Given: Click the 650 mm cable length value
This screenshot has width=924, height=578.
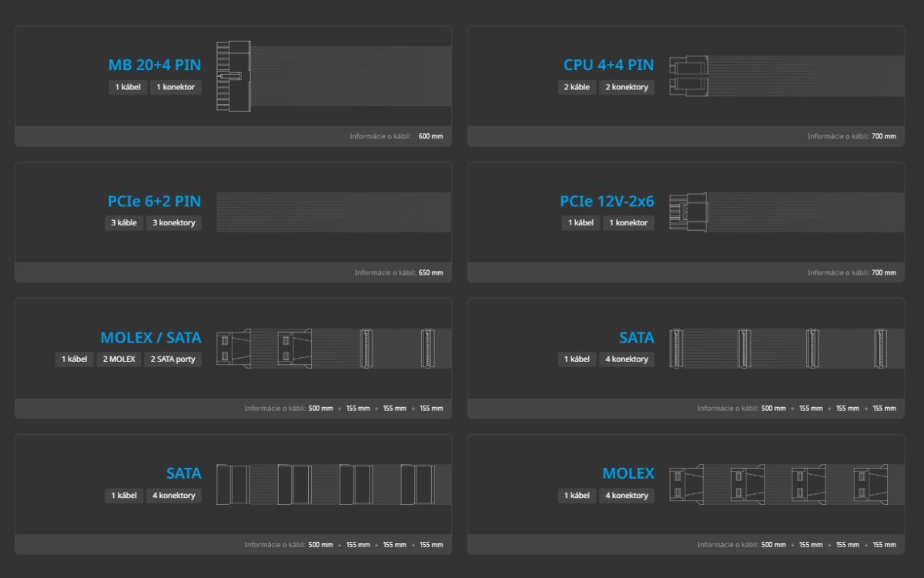Looking at the screenshot, I should pos(430,272).
